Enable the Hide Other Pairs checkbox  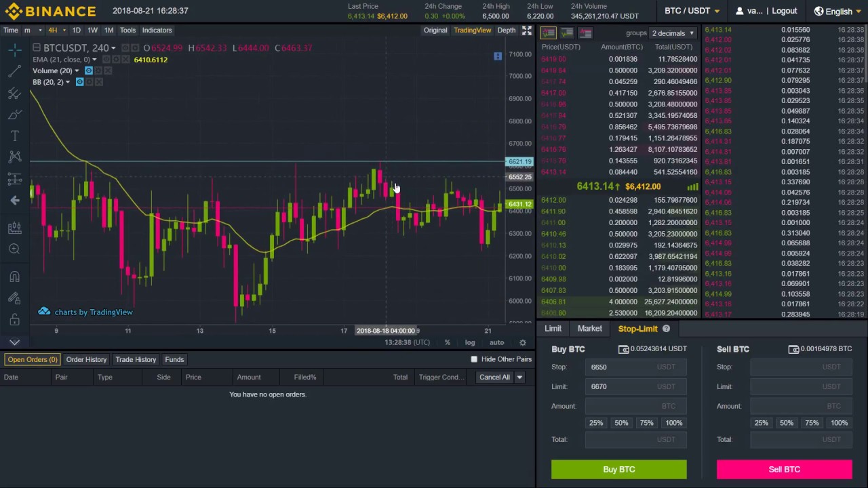474,359
